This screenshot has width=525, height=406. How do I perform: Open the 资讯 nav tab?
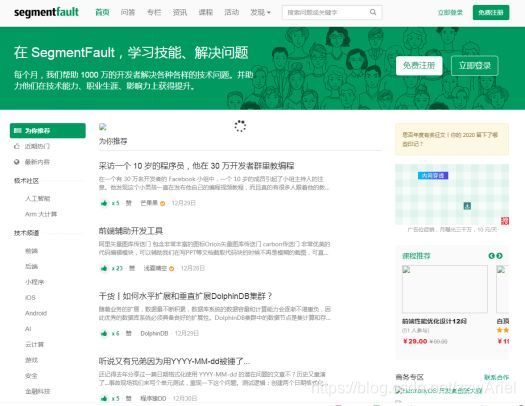(180, 12)
